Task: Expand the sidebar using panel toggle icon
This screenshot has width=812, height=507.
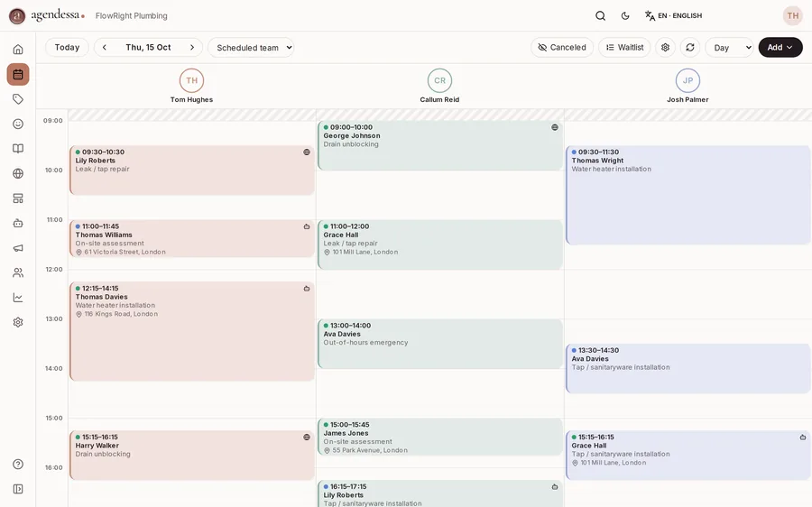Action: (x=18, y=489)
